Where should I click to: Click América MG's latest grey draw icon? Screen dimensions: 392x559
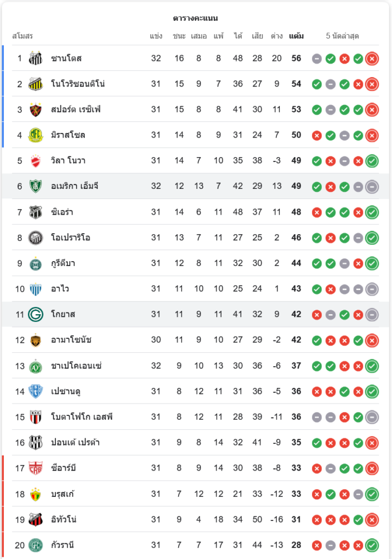point(372,187)
